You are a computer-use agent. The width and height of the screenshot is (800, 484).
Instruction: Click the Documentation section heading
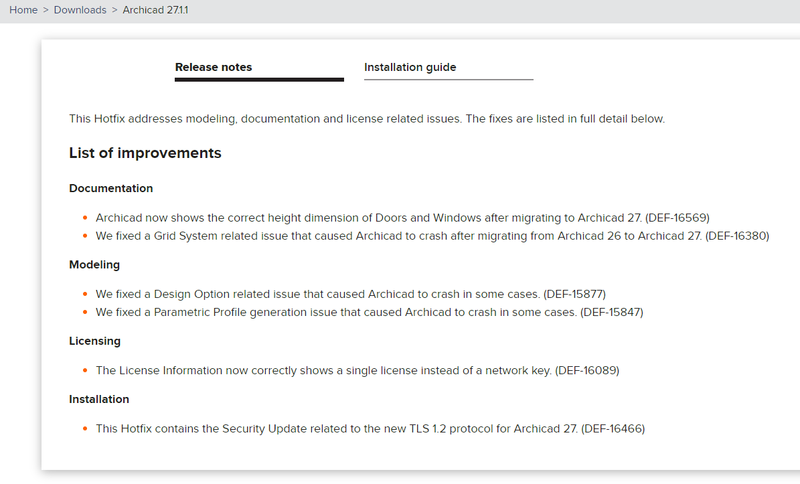tap(111, 188)
